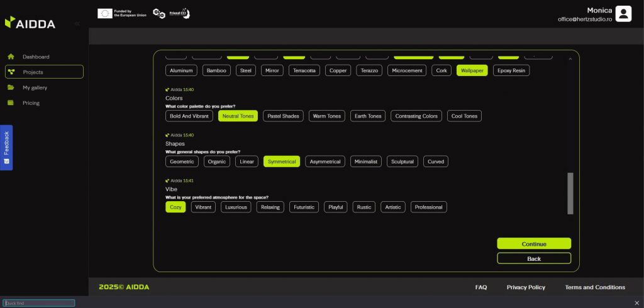The width and height of the screenshot is (644, 308).
Task: Toggle the Symmetrical shape option
Action: [281, 162]
